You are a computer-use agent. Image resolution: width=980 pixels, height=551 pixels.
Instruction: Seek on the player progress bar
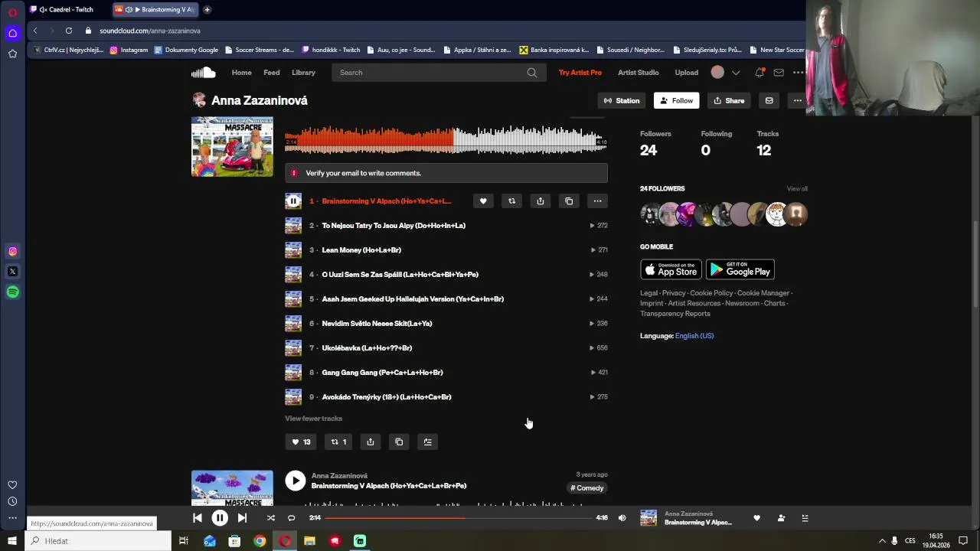pyautogui.click(x=459, y=518)
